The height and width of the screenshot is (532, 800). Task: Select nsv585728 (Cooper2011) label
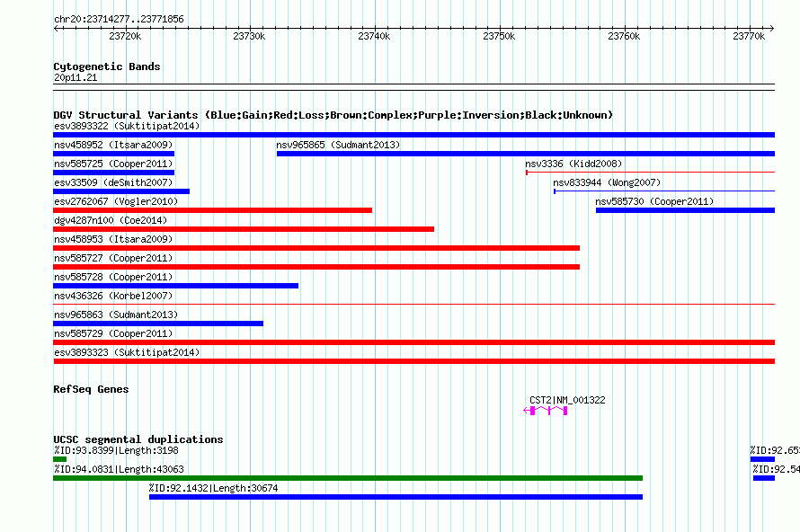113,277
